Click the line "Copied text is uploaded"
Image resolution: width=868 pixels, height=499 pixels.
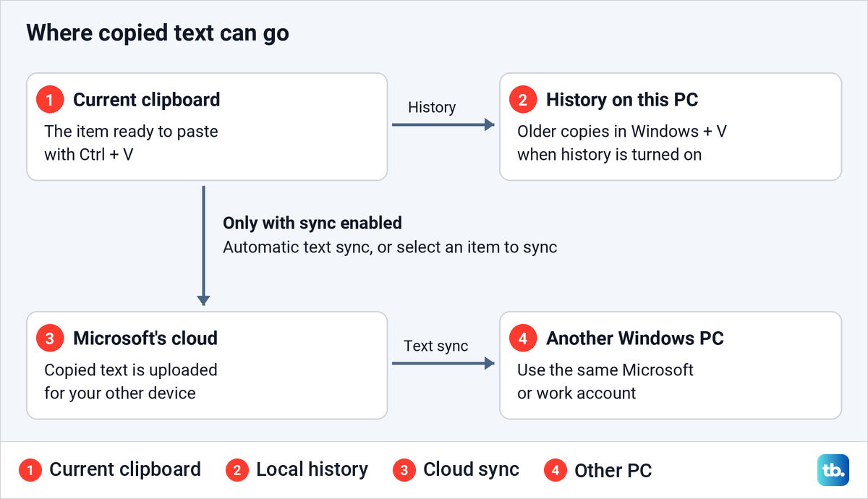[x=131, y=370]
